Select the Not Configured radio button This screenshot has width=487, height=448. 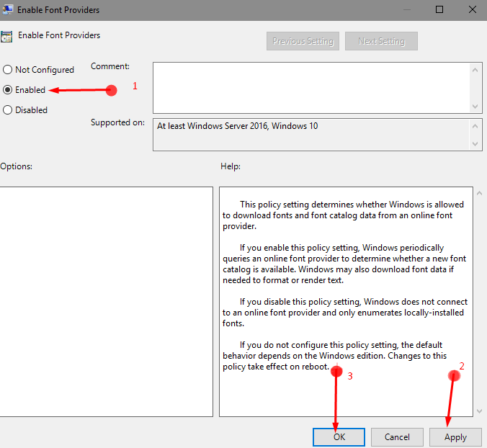click(7, 70)
